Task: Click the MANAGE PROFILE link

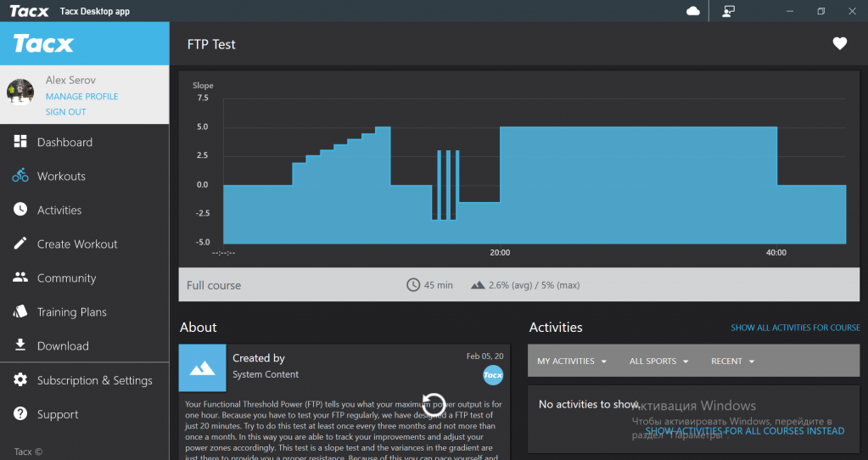Action: click(82, 96)
